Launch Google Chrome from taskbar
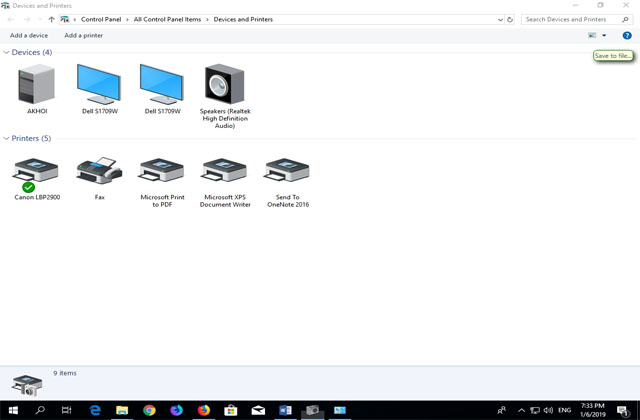640x420 pixels. [x=149, y=410]
